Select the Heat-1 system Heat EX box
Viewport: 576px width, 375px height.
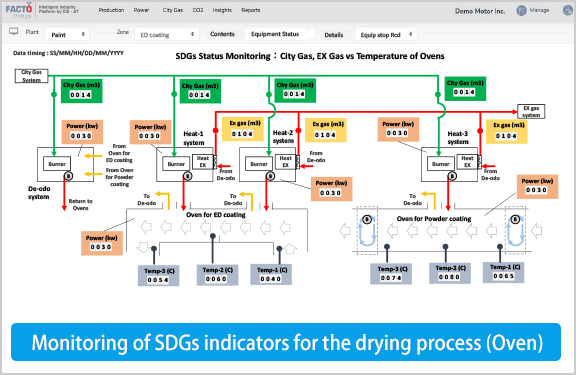[x=203, y=162]
